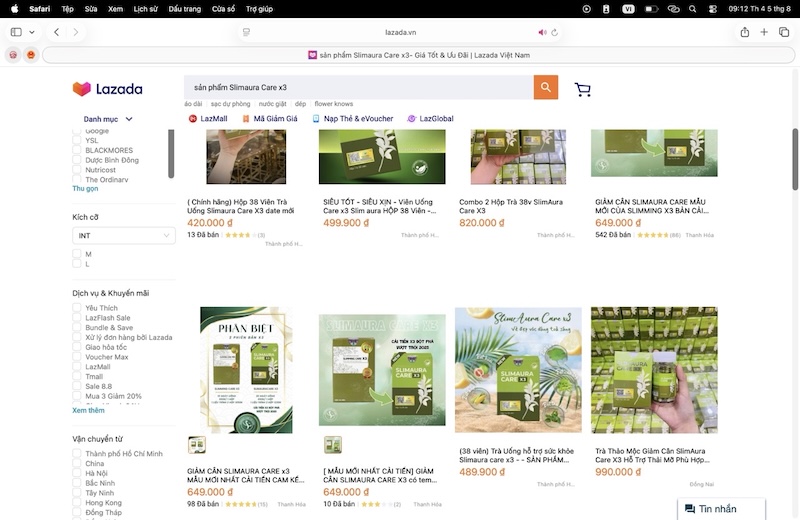Open Safari sidebar dropdown chevron
Viewport: 800px width, 520px height.
(32, 32)
